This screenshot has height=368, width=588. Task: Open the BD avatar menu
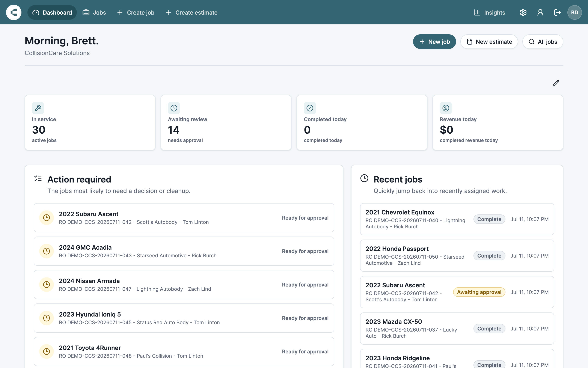tap(575, 12)
